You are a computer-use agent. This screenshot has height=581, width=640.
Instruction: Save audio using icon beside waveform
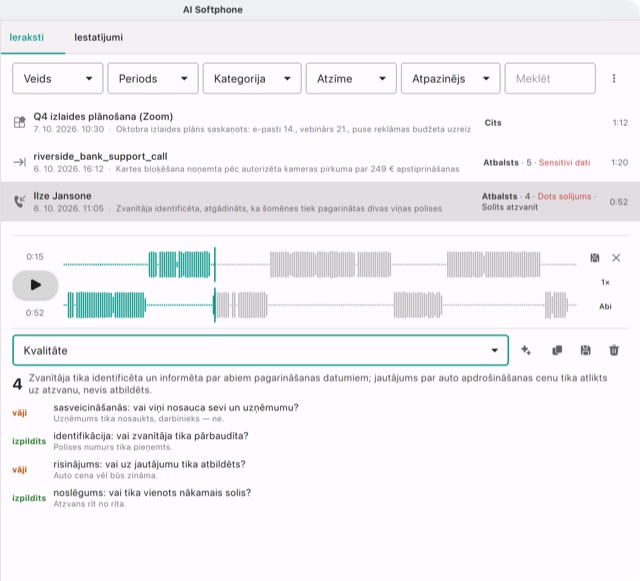click(x=595, y=258)
